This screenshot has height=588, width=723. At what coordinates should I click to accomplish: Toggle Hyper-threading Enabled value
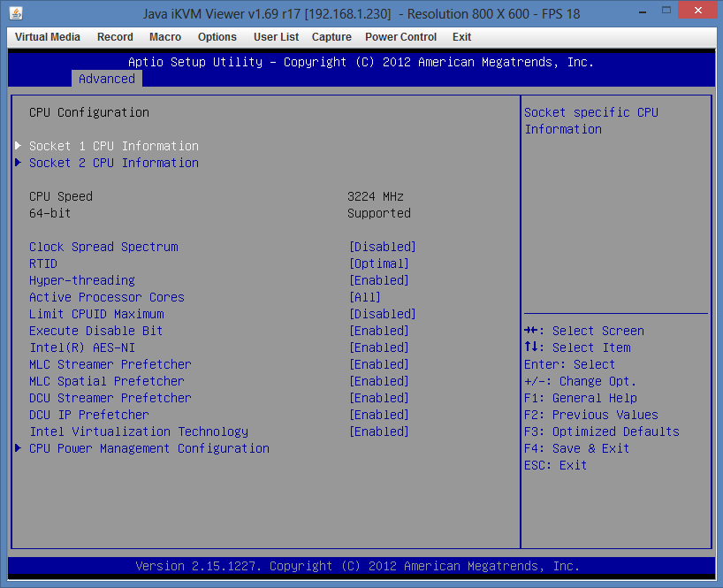click(x=379, y=280)
